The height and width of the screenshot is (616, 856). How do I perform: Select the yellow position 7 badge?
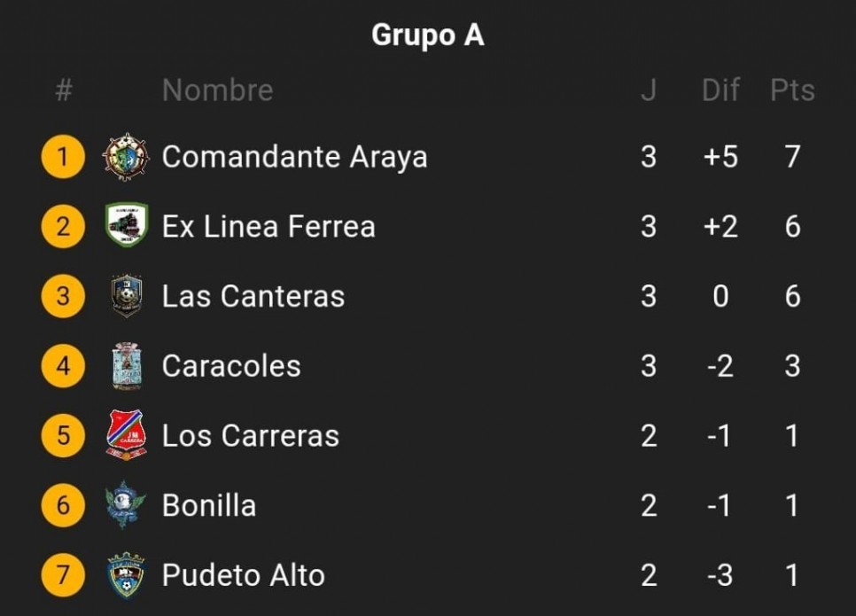click(63, 575)
